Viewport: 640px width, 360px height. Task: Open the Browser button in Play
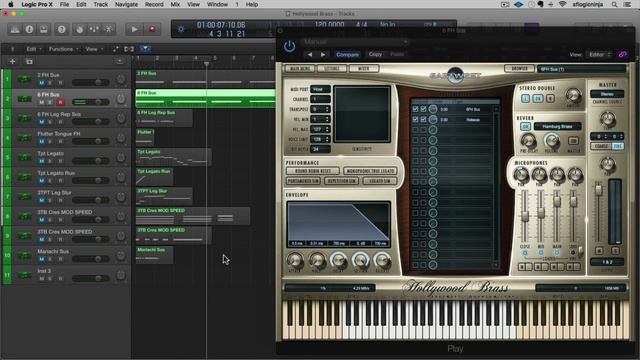point(520,69)
